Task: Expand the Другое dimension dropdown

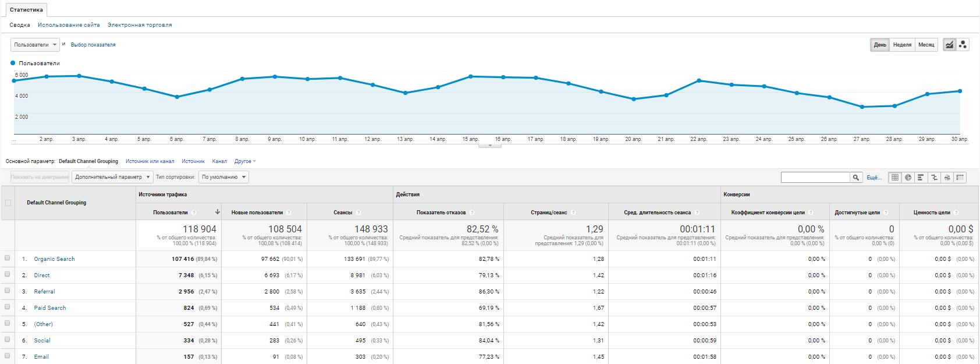Action: [245, 161]
